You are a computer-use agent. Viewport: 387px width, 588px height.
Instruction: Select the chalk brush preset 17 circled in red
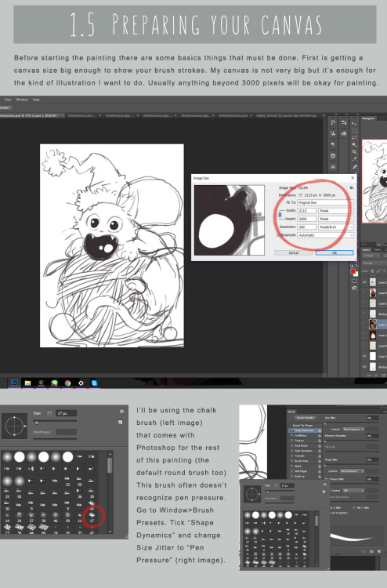92,517
